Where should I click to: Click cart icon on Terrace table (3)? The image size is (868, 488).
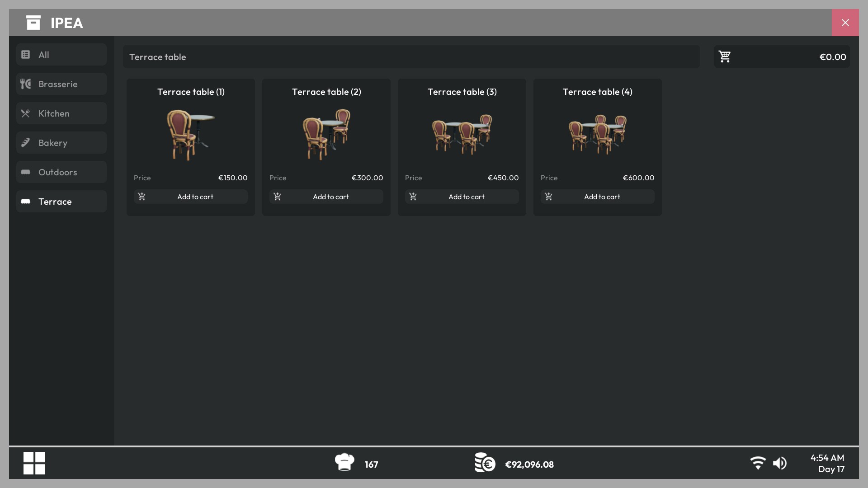pos(413,197)
